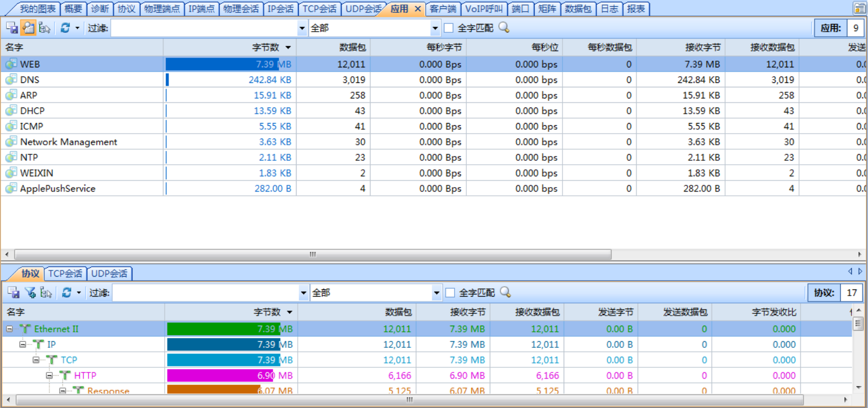Click the lower tab strip scroll-right arrow
Viewport: 868px width, 408px height.
pyautogui.click(x=861, y=272)
